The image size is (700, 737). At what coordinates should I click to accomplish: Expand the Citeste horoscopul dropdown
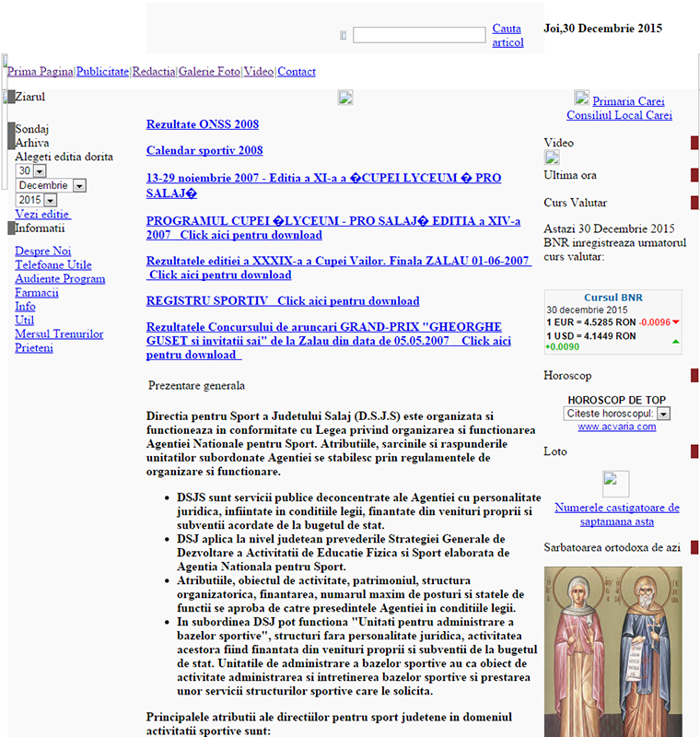(663, 414)
